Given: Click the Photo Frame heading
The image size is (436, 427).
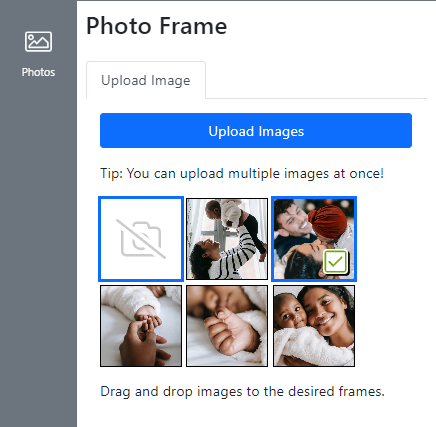Looking at the screenshot, I should (x=156, y=26).
